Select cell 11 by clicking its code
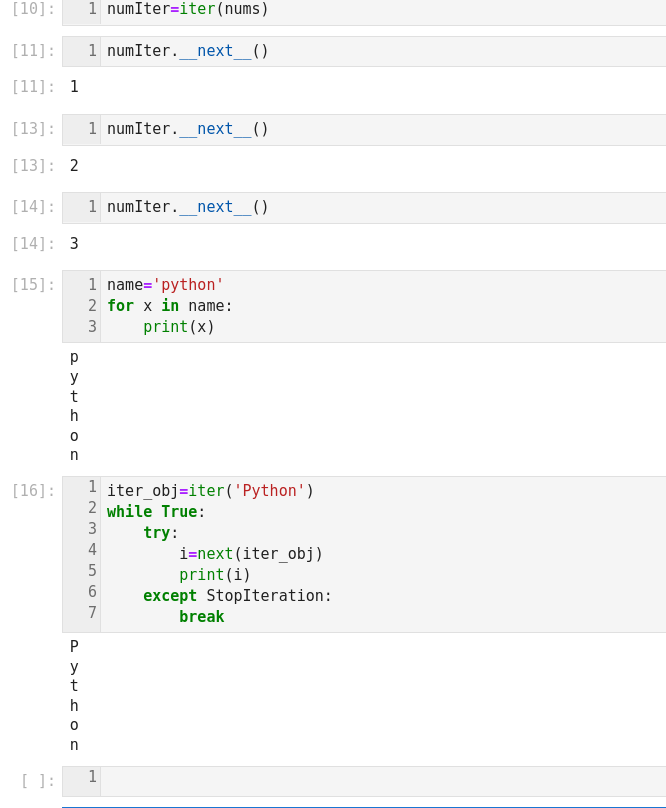This screenshot has height=808, width=666. pos(188,51)
